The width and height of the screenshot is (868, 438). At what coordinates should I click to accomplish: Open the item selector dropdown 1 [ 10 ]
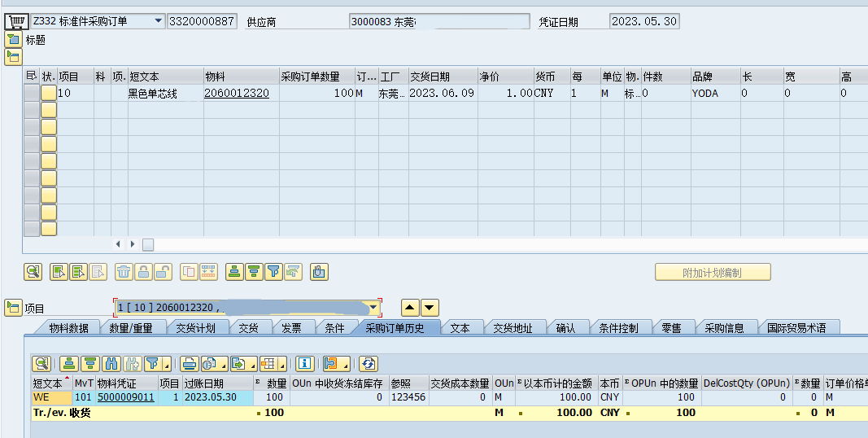[x=373, y=308]
